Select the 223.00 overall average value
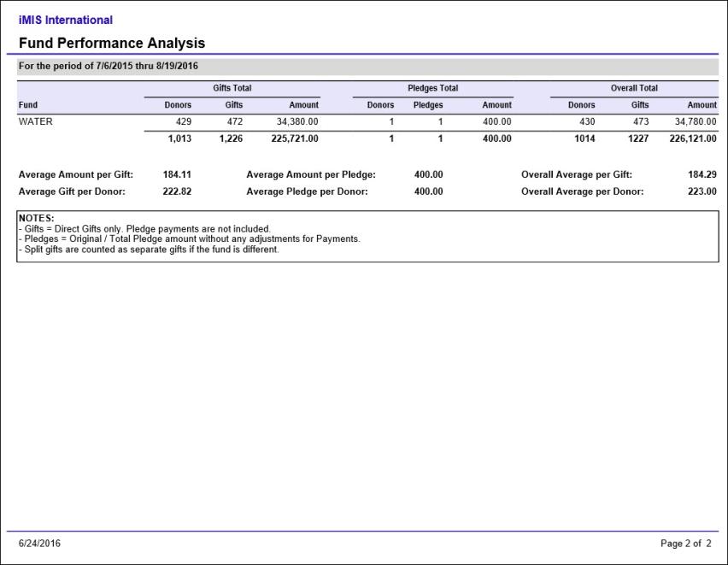Screen dimensions: 728x565 [x=702, y=191]
